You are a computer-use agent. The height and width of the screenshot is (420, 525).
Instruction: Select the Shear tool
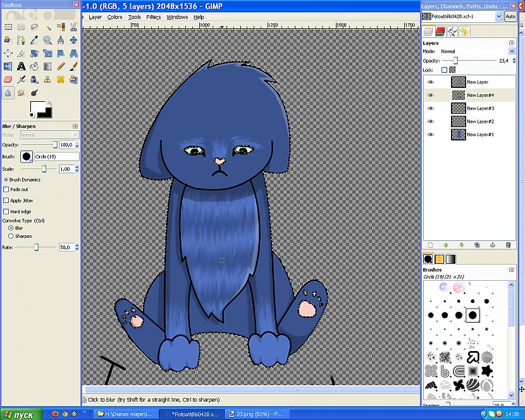click(61, 53)
